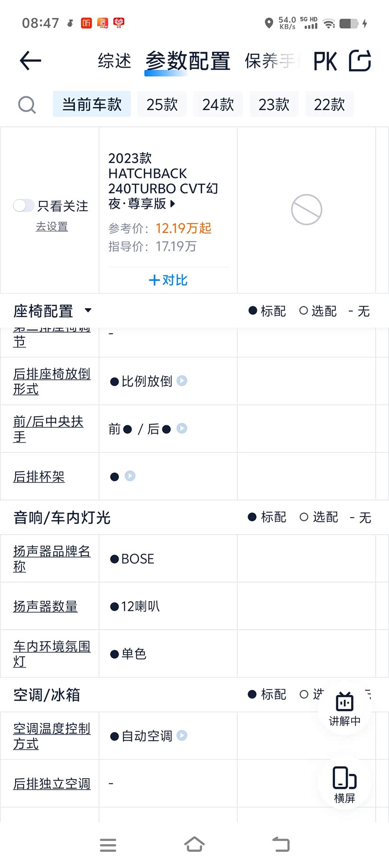
Task: Play video for 比例放倒 feature
Action: click(182, 381)
